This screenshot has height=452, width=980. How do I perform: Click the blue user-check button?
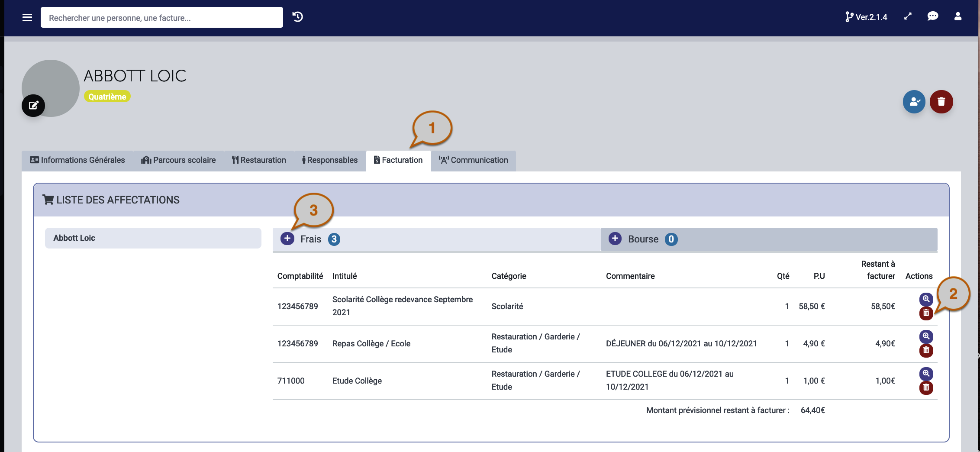(x=914, y=102)
